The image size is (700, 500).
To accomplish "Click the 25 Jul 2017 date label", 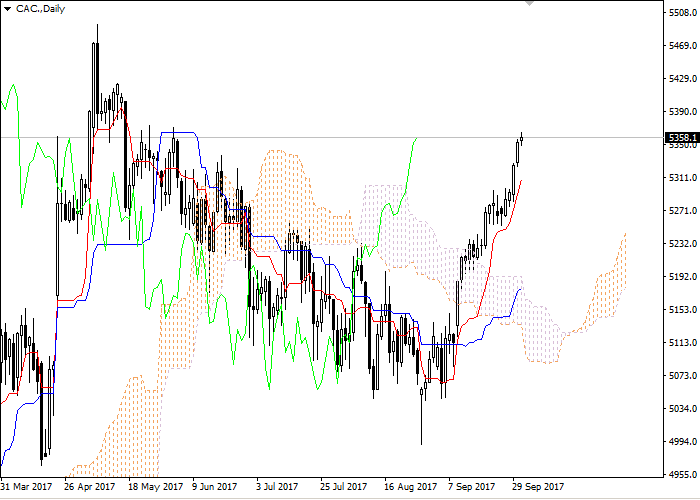I will [x=343, y=487].
